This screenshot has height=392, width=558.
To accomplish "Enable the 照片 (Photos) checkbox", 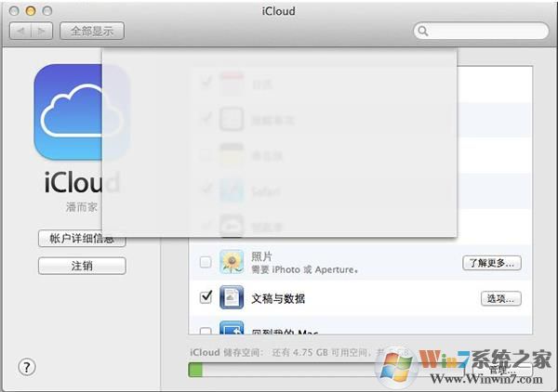I will click(206, 262).
